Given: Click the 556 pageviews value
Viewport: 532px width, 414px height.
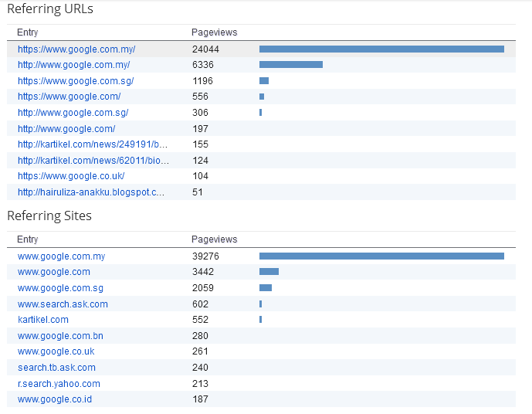Looking at the screenshot, I should coord(200,97).
